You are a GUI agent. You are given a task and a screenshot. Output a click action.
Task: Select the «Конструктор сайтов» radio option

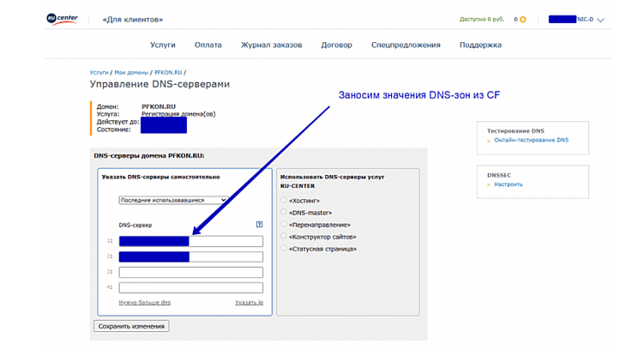pos(283,236)
